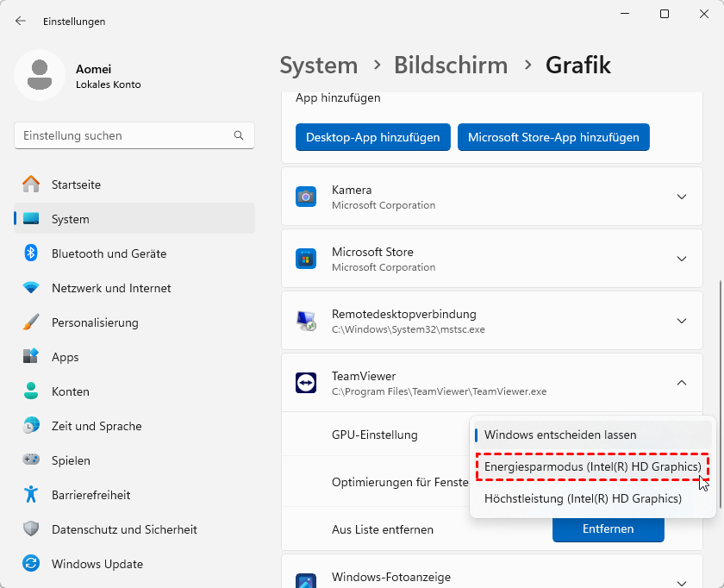724x588 pixels.
Task: Select Windows entscheiden lassen option
Action: pyautogui.click(x=560, y=435)
